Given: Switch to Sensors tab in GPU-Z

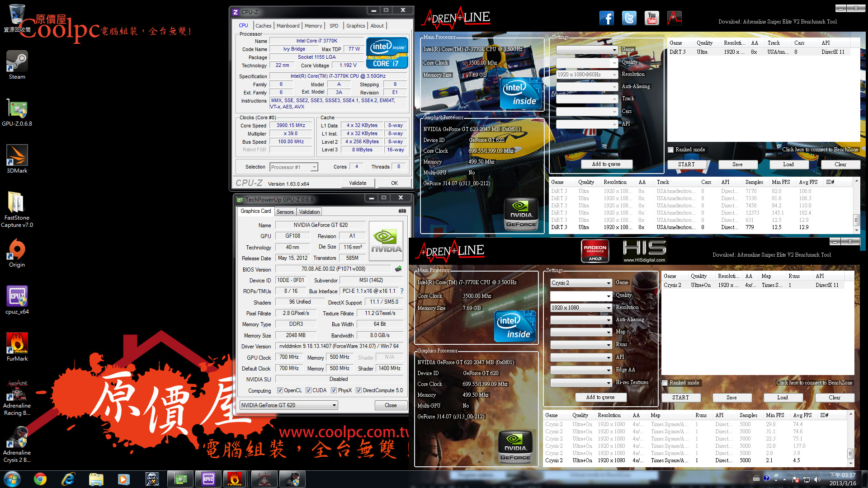Looking at the screenshot, I should point(285,212).
